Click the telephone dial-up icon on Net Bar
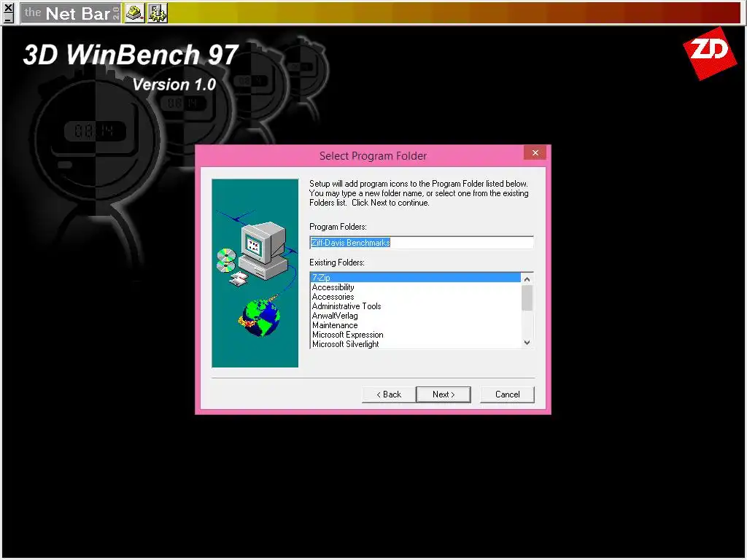The height and width of the screenshot is (560, 747). click(x=135, y=13)
